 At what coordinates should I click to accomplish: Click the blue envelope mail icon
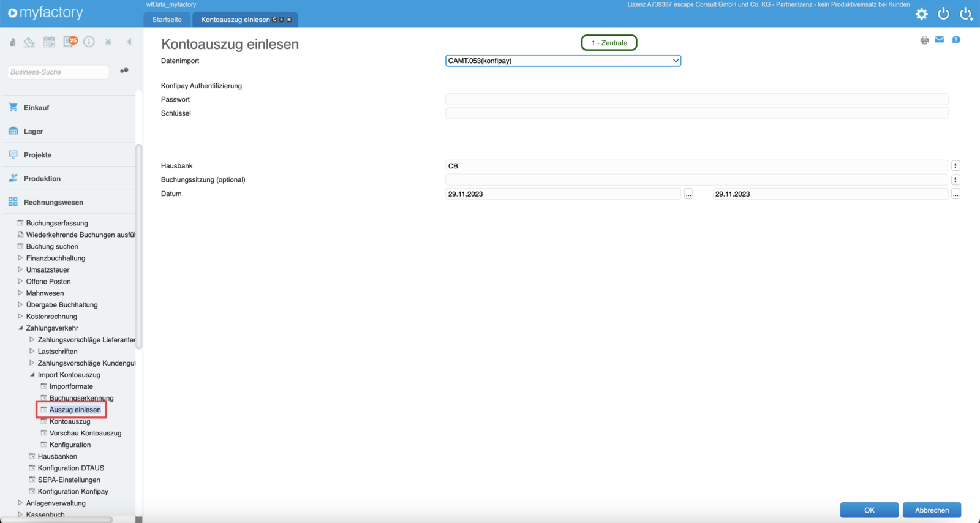click(x=940, y=40)
